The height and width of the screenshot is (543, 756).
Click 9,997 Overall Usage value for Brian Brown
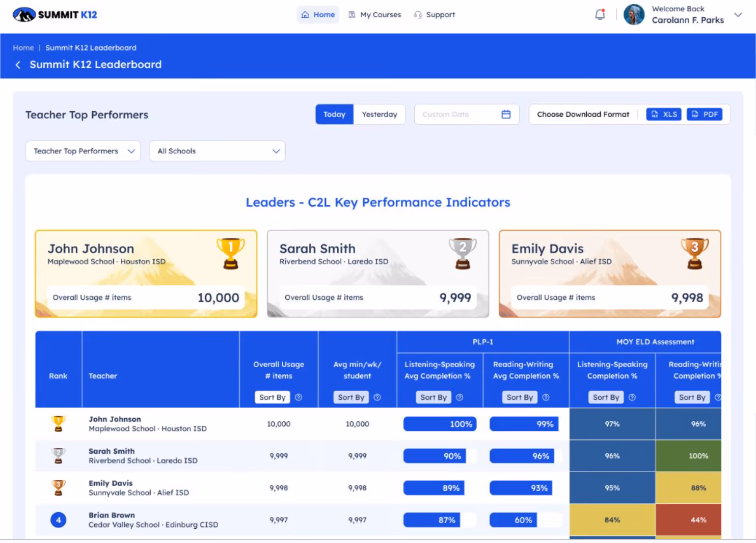[x=279, y=520]
